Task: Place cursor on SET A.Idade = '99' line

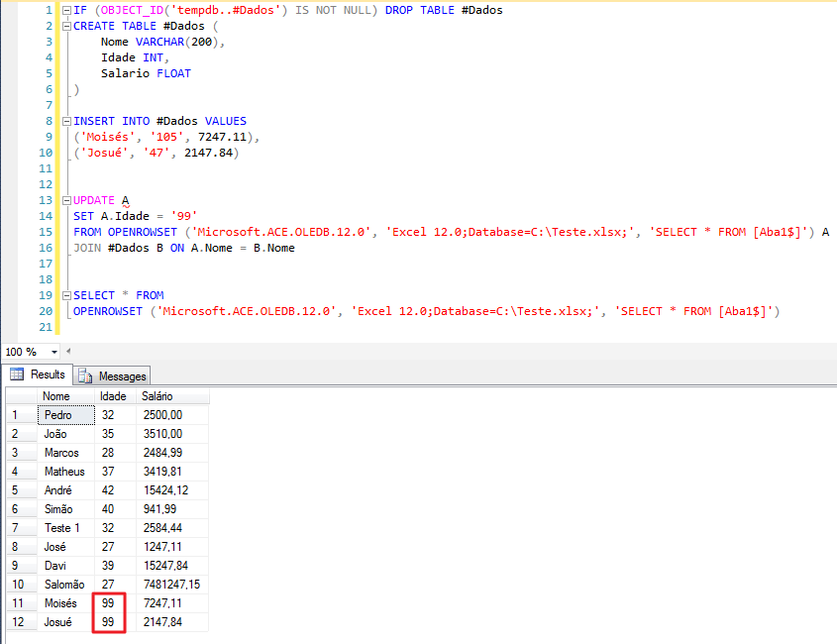Action: pyautogui.click(x=136, y=216)
